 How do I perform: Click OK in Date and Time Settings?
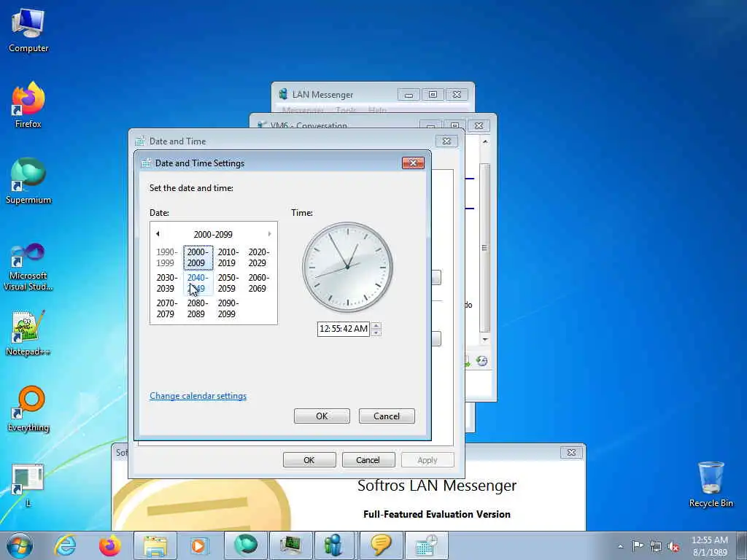pos(322,416)
